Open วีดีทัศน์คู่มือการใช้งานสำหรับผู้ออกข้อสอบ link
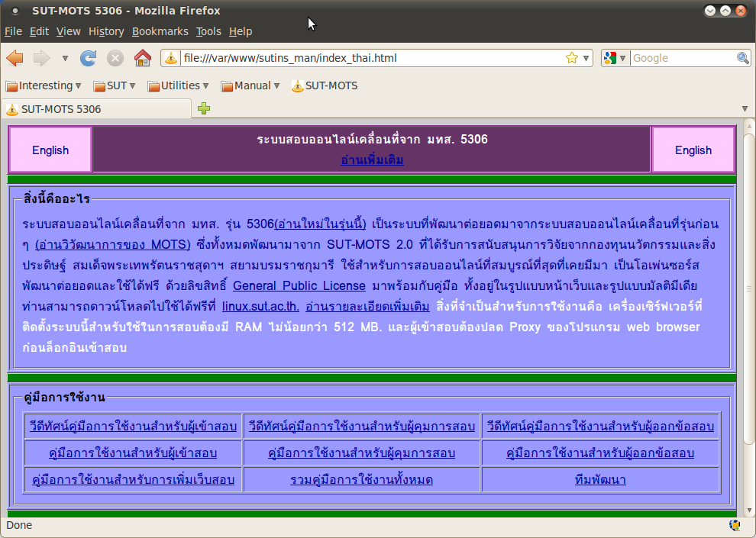The height and width of the screenshot is (538, 756). (x=600, y=427)
